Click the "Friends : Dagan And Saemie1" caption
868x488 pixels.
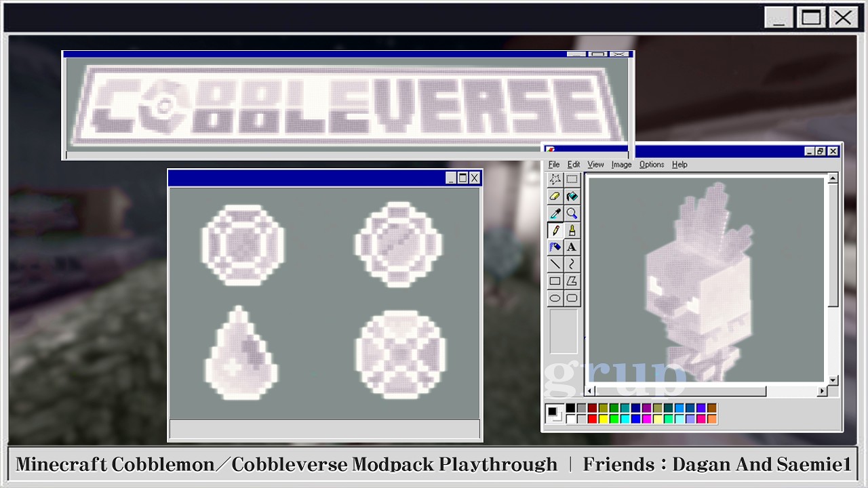[x=717, y=465]
